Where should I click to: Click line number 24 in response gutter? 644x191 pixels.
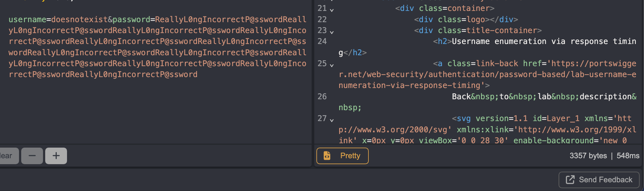coord(322,42)
